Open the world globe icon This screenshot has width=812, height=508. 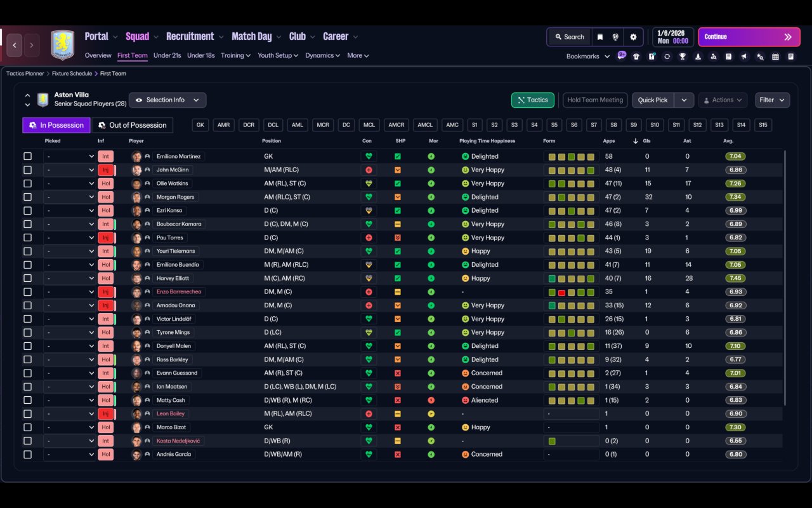tap(615, 37)
